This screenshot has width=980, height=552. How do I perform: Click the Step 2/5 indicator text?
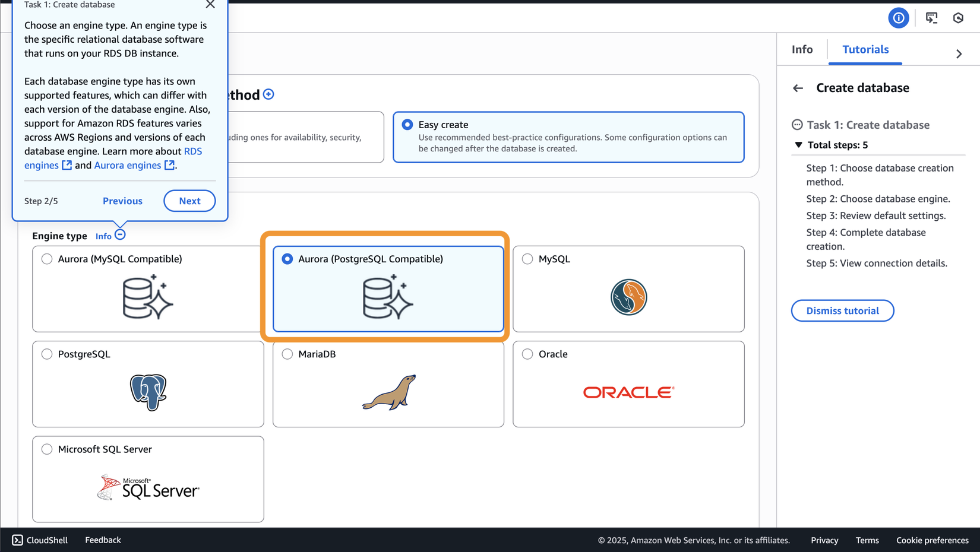(41, 201)
